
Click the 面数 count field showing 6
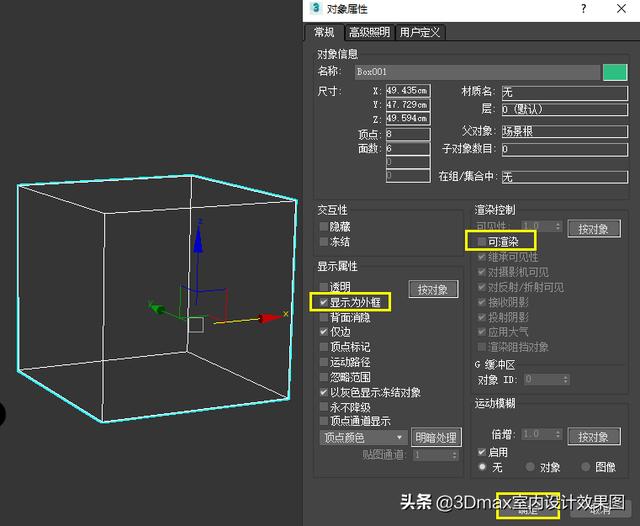[x=408, y=148]
